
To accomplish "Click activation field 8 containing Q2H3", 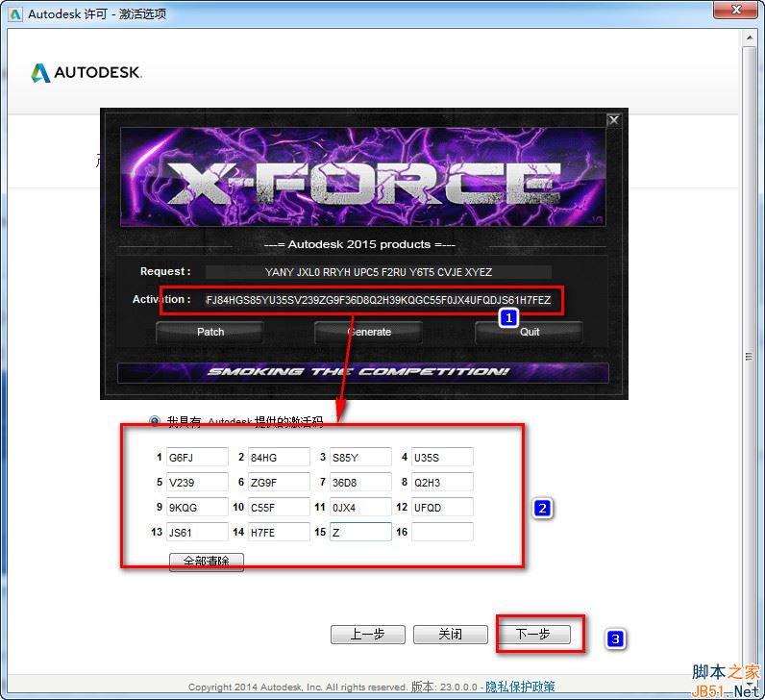I will tap(442, 483).
